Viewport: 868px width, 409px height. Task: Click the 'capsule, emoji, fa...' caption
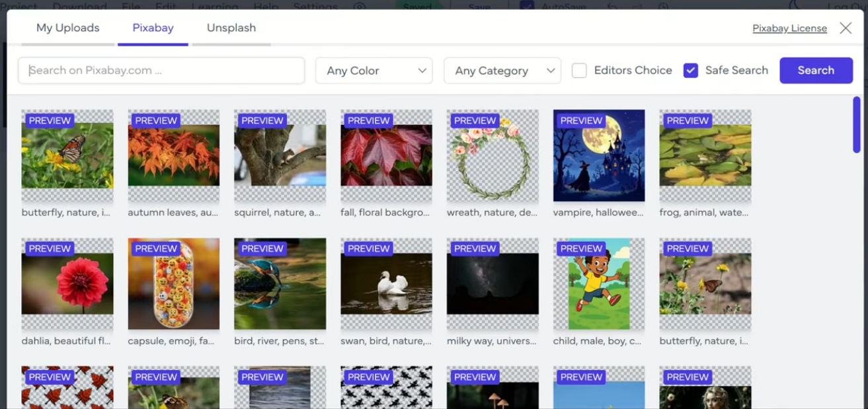[x=173, y=341]
